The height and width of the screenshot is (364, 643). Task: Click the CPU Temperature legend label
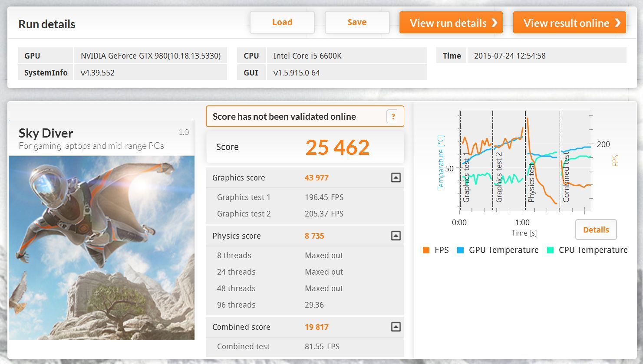pyautogui.click(x=593, y=250)
